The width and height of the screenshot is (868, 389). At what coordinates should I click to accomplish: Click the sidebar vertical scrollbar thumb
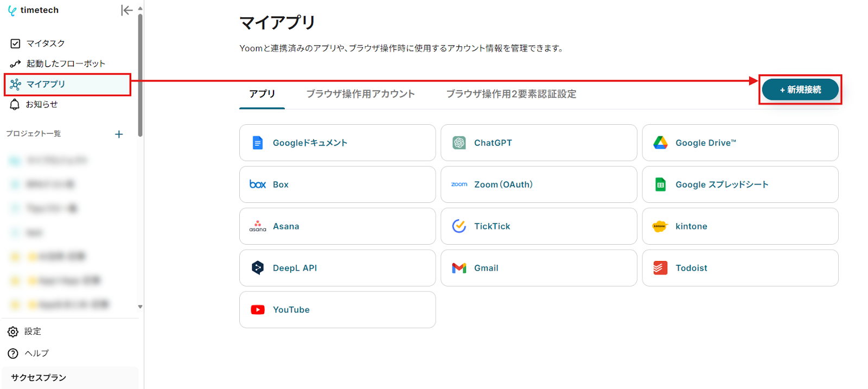tap(140, 75)
